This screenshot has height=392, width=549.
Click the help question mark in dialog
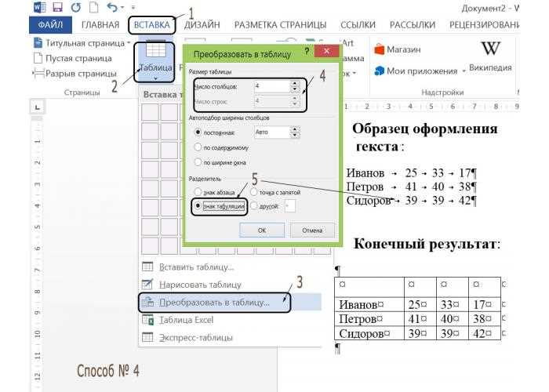(307, 52)
